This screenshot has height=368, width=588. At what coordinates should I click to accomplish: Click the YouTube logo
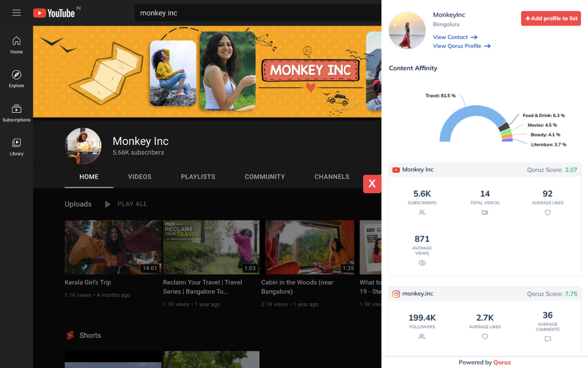(x=54, y=12)
